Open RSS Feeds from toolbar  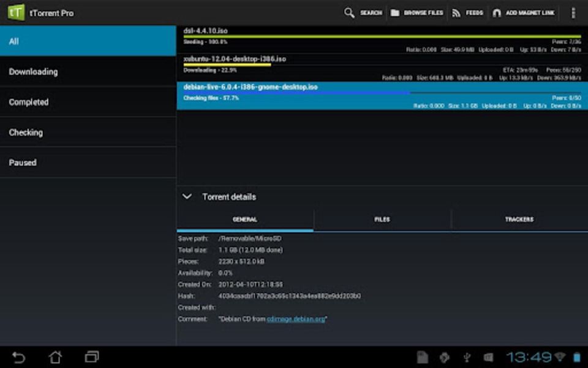click(x=456, y=13)
